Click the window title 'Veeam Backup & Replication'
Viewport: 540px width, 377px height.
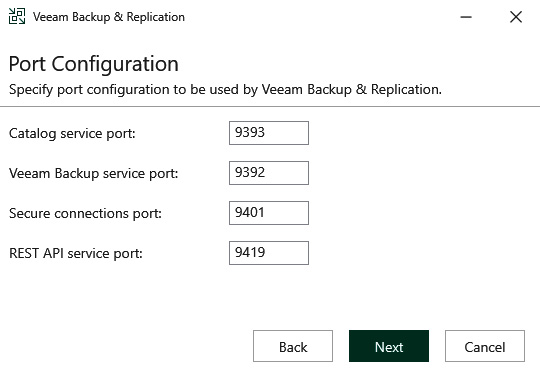tap(109, 17)
